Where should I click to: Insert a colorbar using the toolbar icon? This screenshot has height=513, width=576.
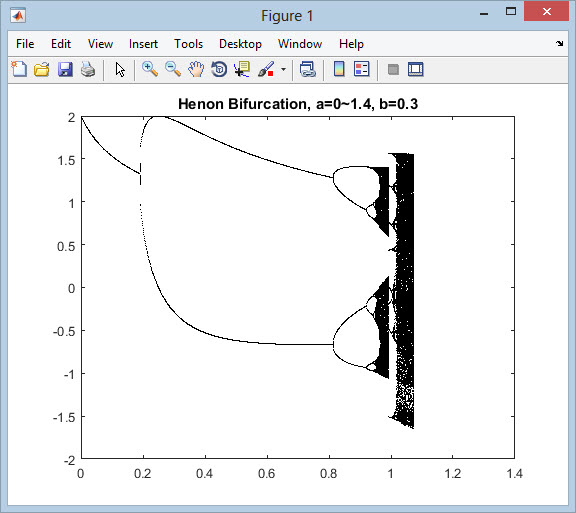(x=339, y=69)
